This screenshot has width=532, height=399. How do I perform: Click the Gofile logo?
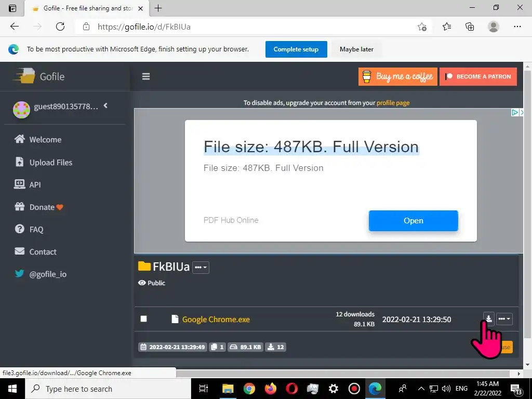point(38,76)
